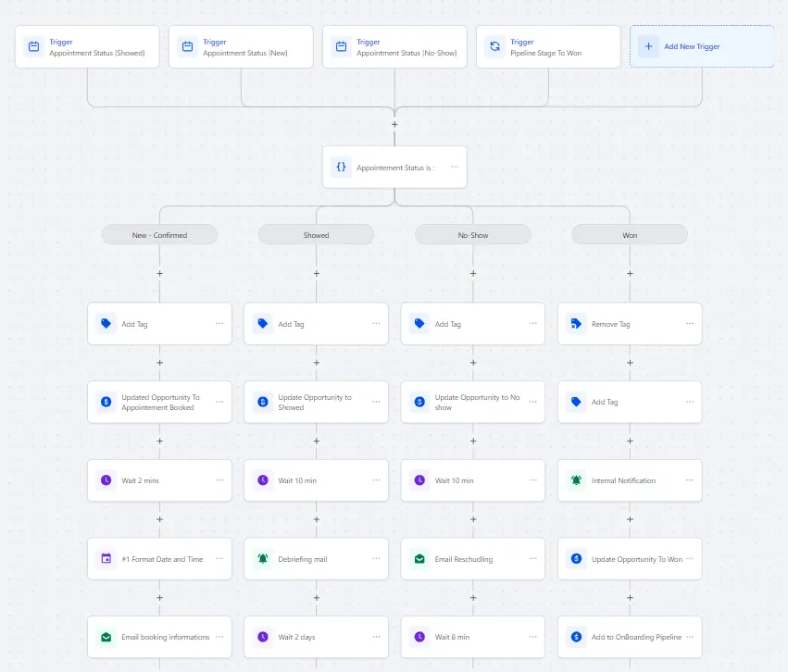This screenshot has height=672, width=788.
Task: Open three-dot menu of Debriefing mail step
Action: (376, 558)
